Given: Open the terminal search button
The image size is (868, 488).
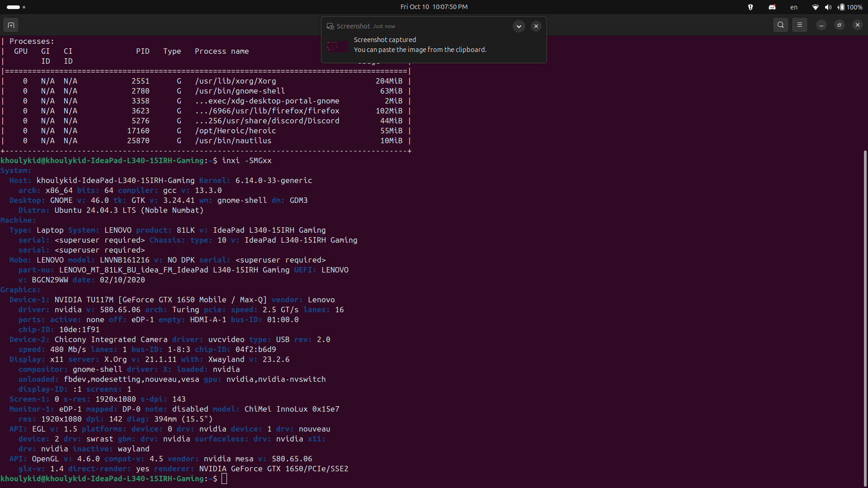Looking at the screenshot, I should [x=780, y=25].
